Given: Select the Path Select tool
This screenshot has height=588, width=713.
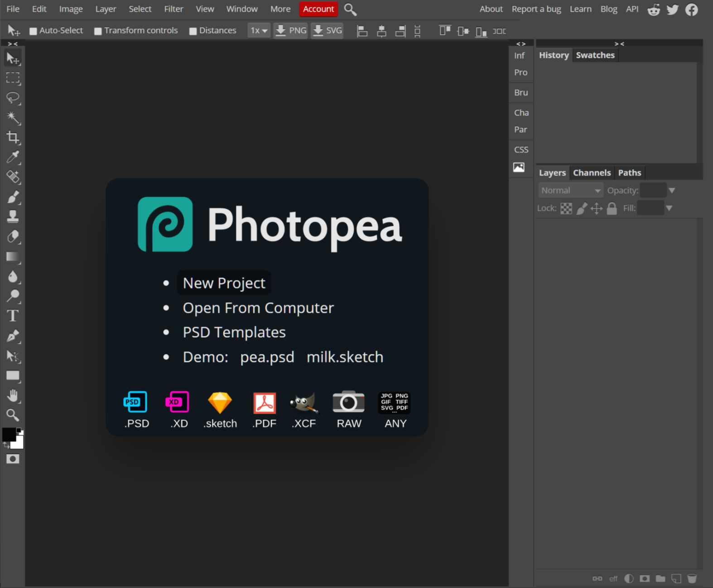Looking at the screenshot, I should pos(13,356).
